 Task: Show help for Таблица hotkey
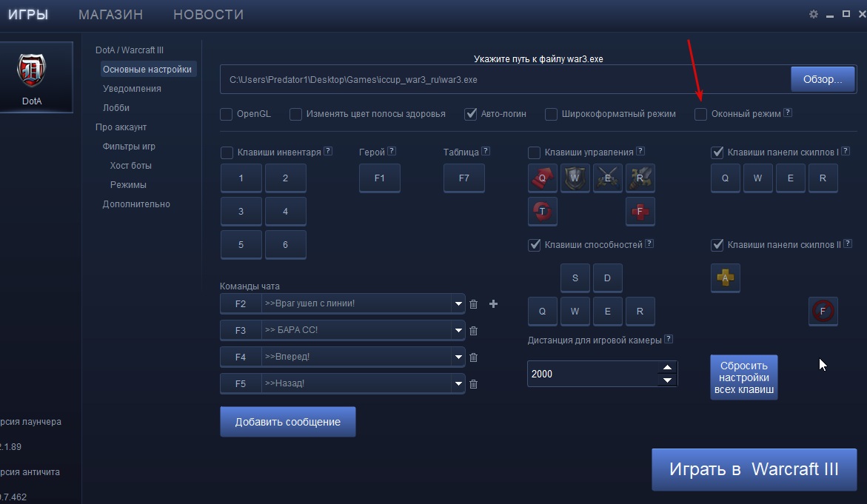click(486, 151)
